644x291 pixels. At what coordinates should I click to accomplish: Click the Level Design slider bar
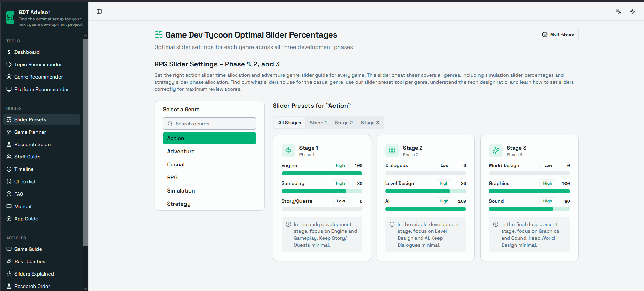coord(425,191)
